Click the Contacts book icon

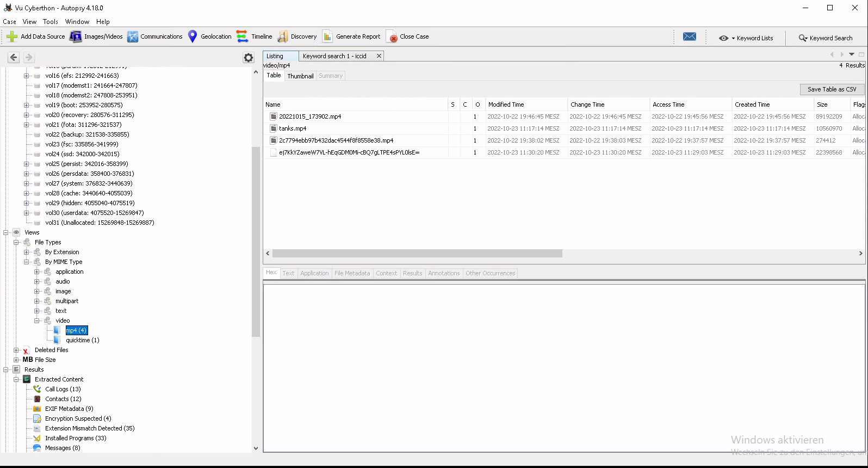click(x=37, y=399)
